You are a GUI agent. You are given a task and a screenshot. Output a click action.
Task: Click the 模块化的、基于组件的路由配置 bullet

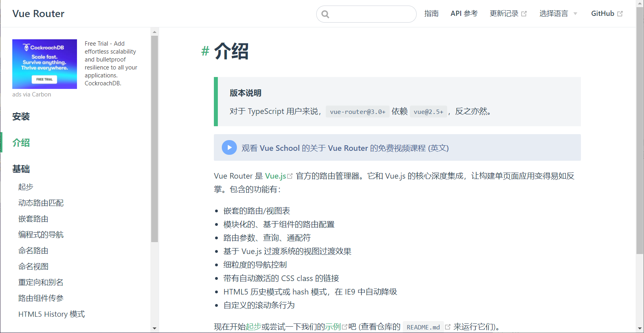279,224
